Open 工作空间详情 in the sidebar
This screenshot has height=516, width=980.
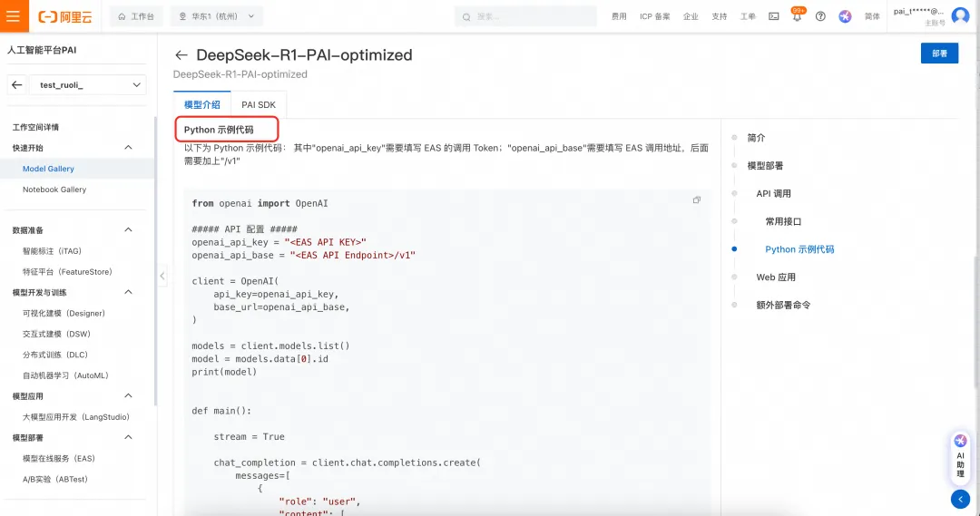click(35, 128)
